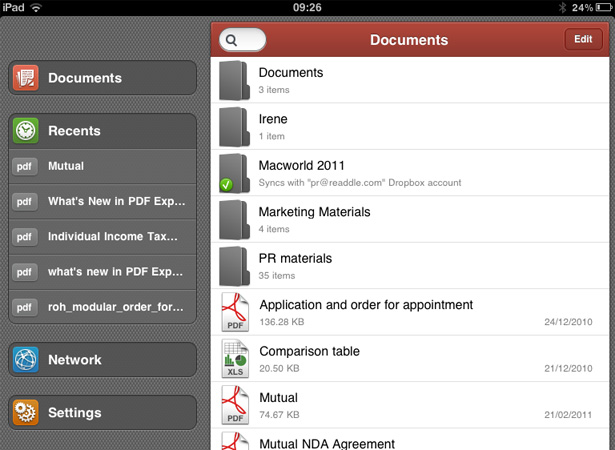Tap the Edit button in Documents header
This screenshot has width=615, height=450.
point(583,39)
